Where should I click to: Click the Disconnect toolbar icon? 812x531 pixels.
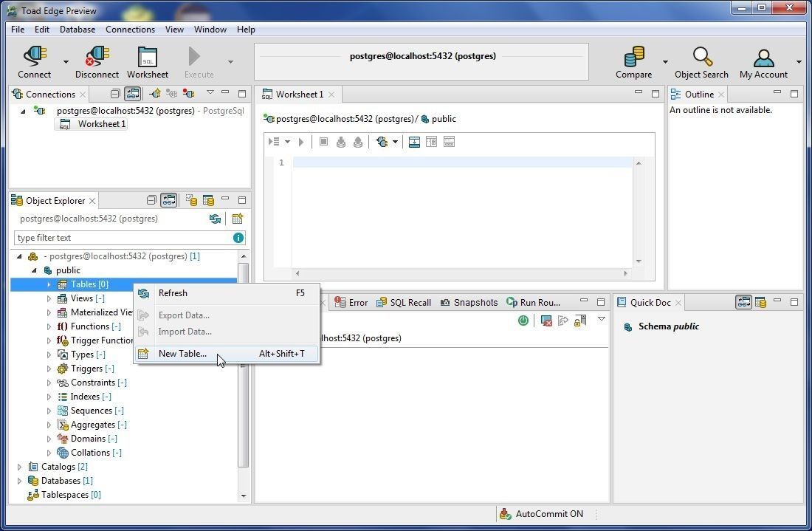[x=97, y=58]
